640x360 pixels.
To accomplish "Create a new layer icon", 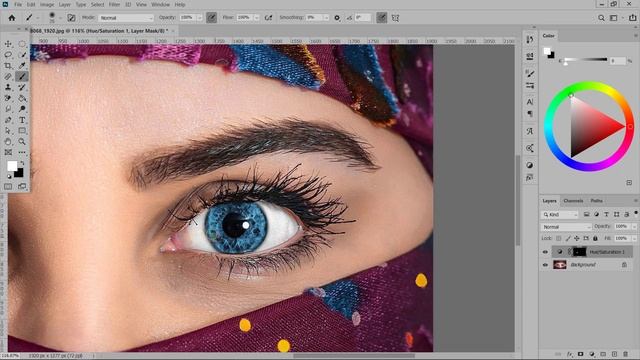I will coord(614,354).
